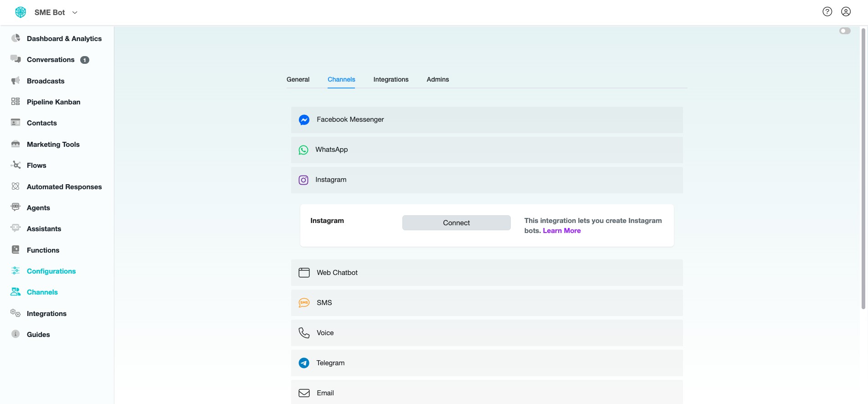Viewport: 868px width, 404px height.
Task: Click the Instagram camera logo icon
Action: [x=303, y=180]
